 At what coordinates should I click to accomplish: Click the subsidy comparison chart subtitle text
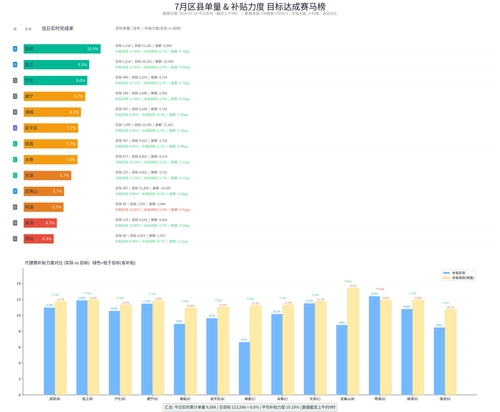[80, 263]
